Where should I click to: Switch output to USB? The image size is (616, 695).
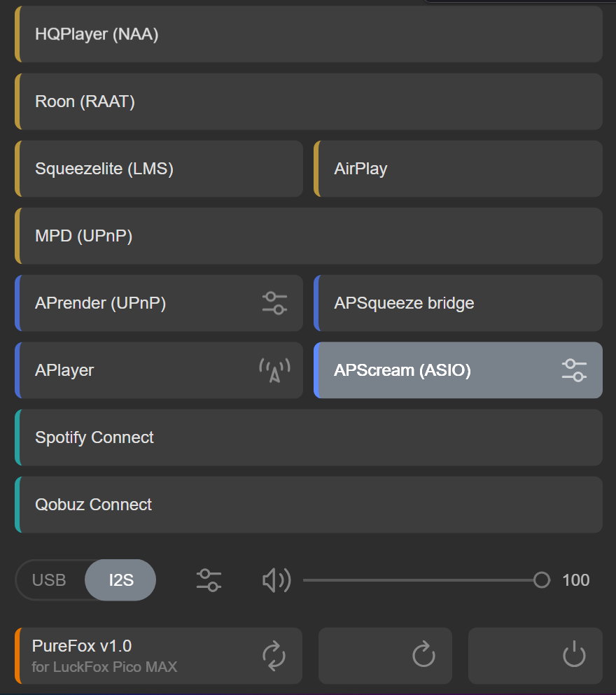tap(49, 580)
